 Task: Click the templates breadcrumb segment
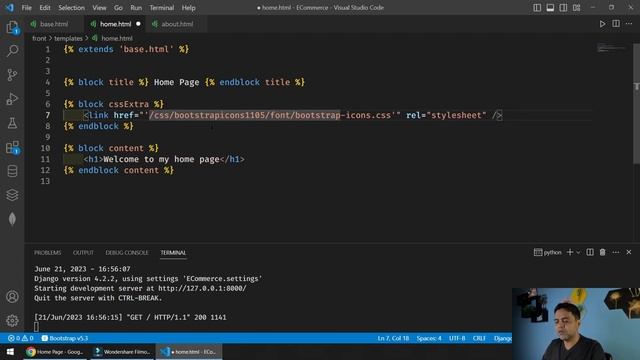68,38
